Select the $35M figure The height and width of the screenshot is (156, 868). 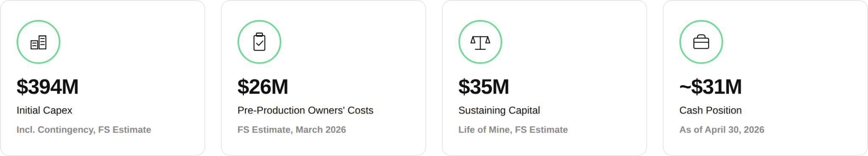click(484, 87)
